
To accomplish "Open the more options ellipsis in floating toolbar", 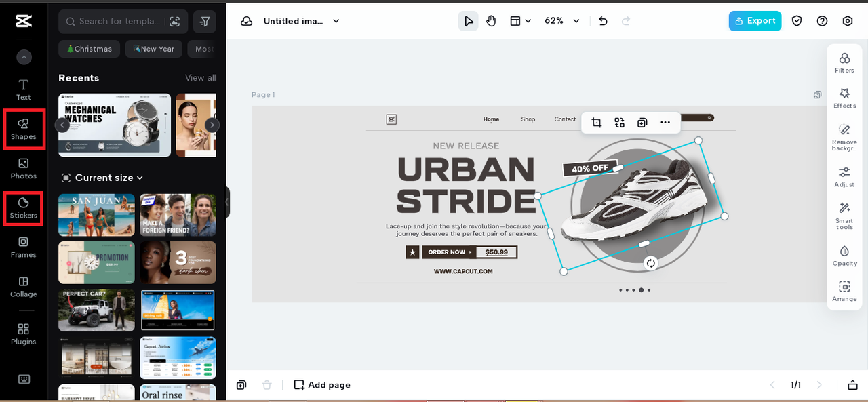I will tap(665, 123).
